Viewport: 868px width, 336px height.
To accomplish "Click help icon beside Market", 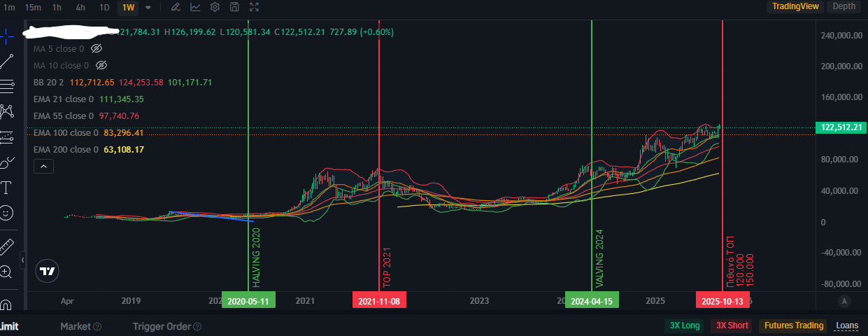I will [x=97, y=326].
